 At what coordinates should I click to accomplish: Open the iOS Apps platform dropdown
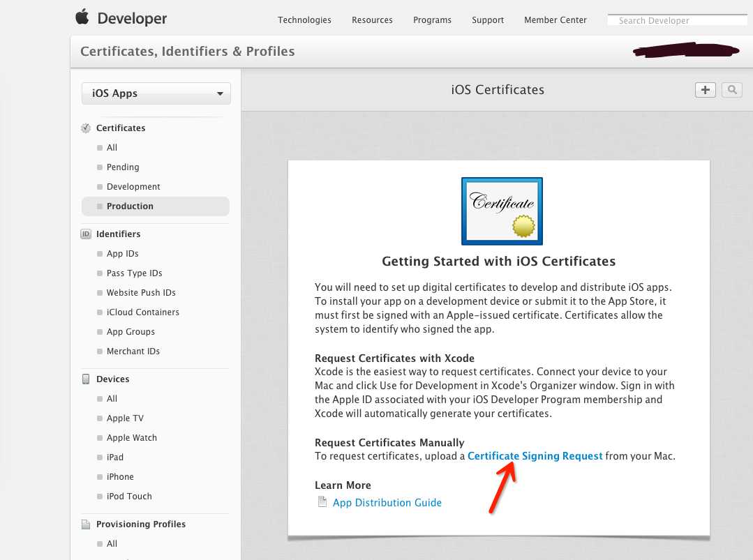(x=156, y=93)
